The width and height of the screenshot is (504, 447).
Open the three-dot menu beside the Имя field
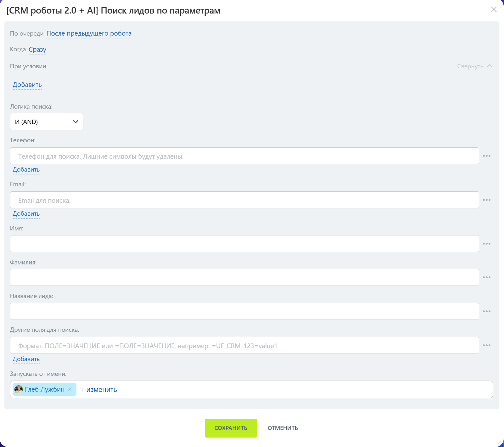[487, 244]
